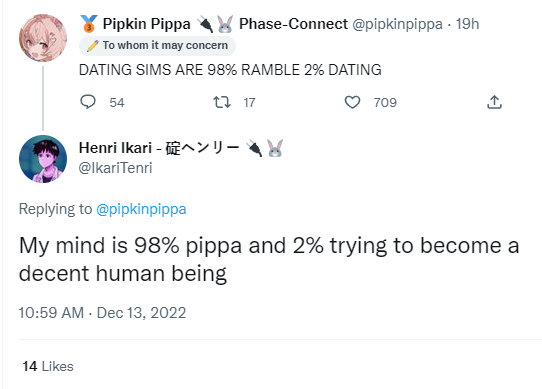Open the share upload icon
542x389 pixels.
pos(494,102)
